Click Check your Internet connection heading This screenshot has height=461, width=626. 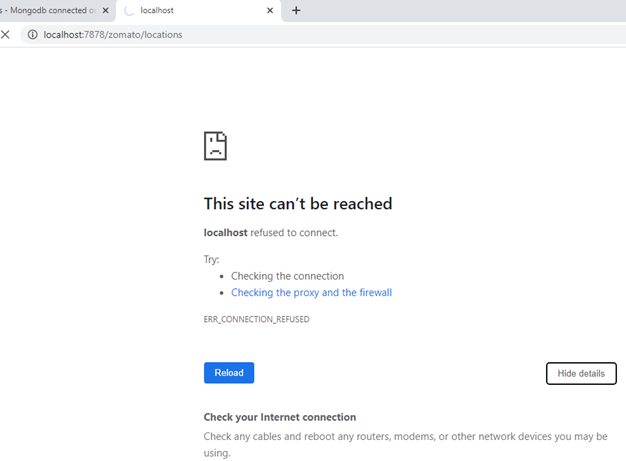280,417
